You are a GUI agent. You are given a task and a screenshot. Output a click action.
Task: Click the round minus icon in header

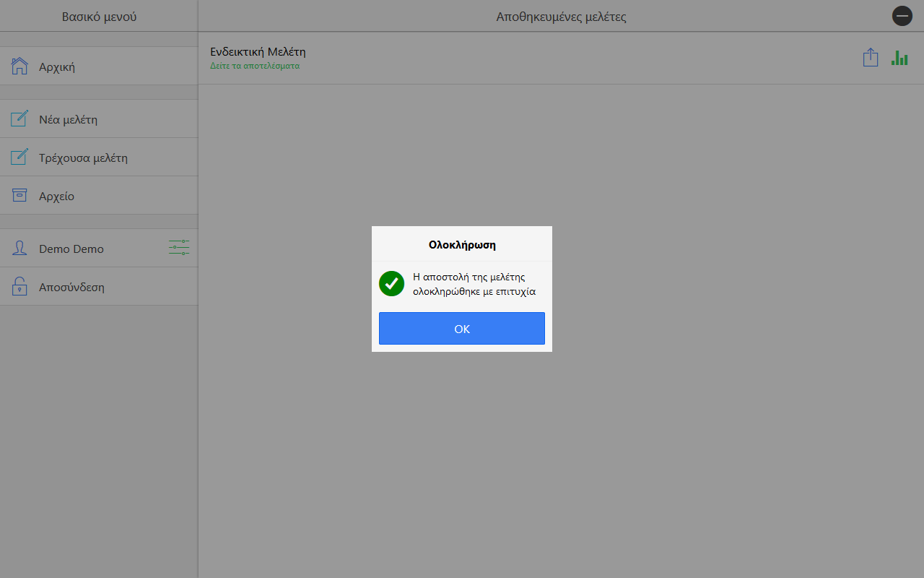point(902,16)
